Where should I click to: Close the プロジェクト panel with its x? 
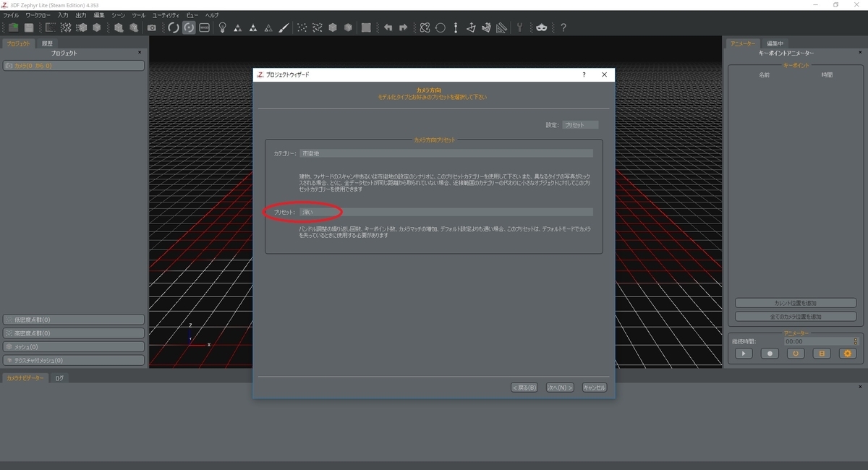click(140, 53)
